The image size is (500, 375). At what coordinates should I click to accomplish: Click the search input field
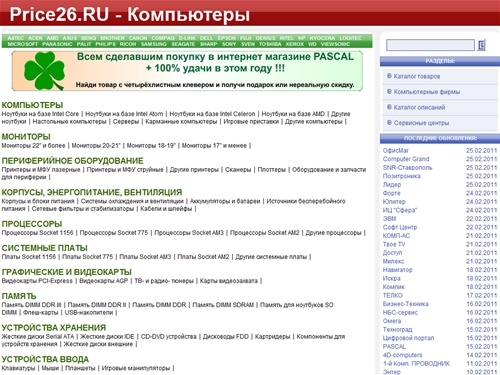tap(430, 45)
